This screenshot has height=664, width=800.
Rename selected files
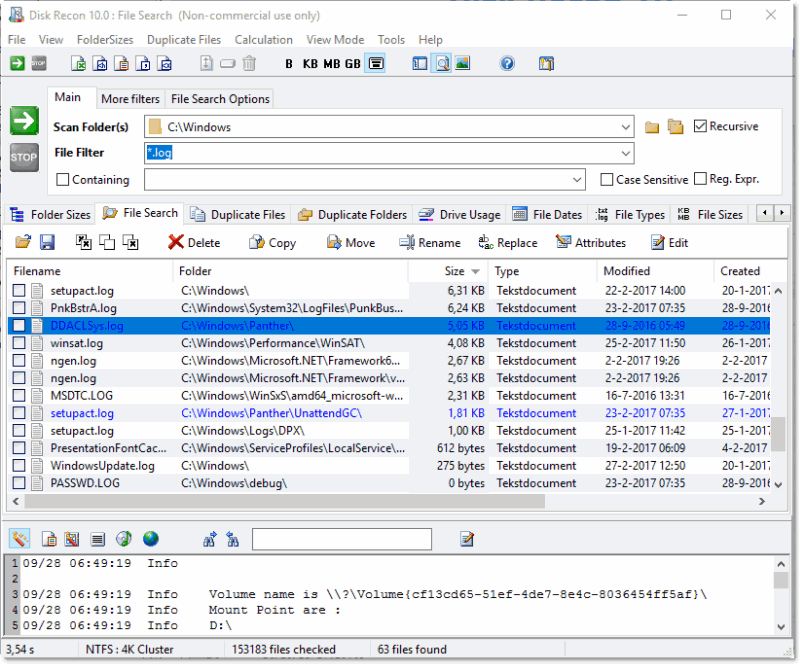click(430, 242)
